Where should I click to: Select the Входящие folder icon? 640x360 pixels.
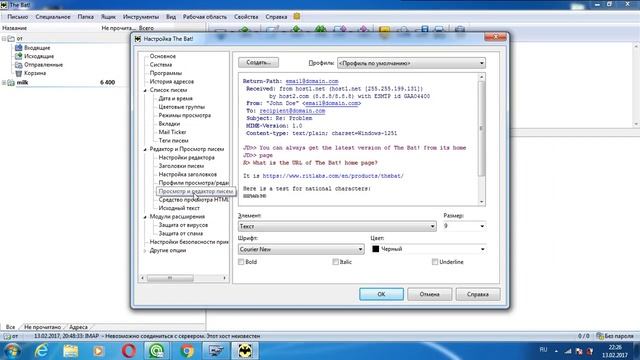tap(19, 48)
